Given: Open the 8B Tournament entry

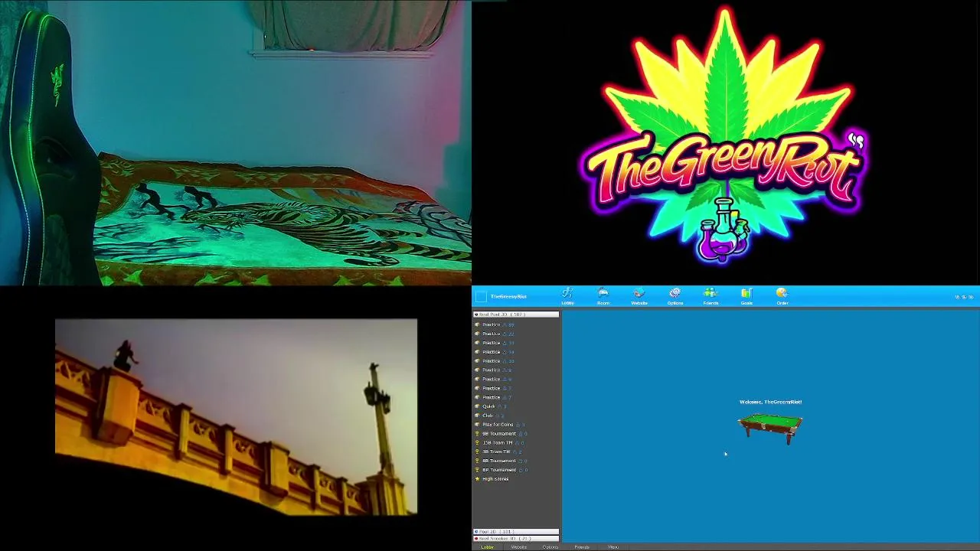Looking at the screenshot, I should point(501,461).
